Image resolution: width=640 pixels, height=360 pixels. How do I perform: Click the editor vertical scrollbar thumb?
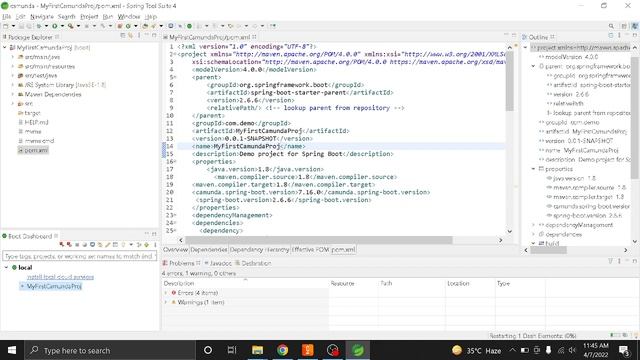click(509, 80)
